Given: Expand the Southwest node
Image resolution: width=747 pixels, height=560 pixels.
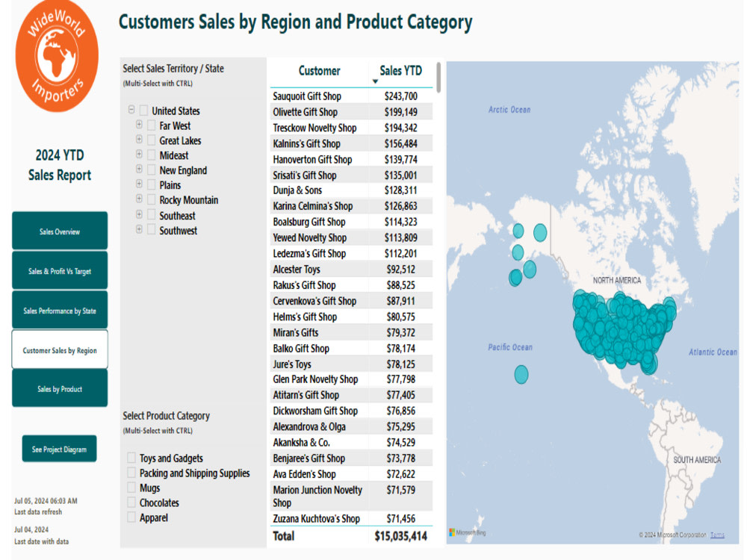Looking at the screenshot, I should (x=139, y=229).
